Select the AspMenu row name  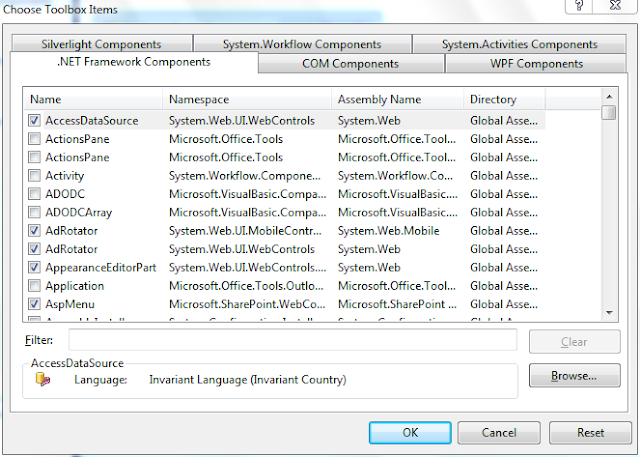(x=70, y=304)
